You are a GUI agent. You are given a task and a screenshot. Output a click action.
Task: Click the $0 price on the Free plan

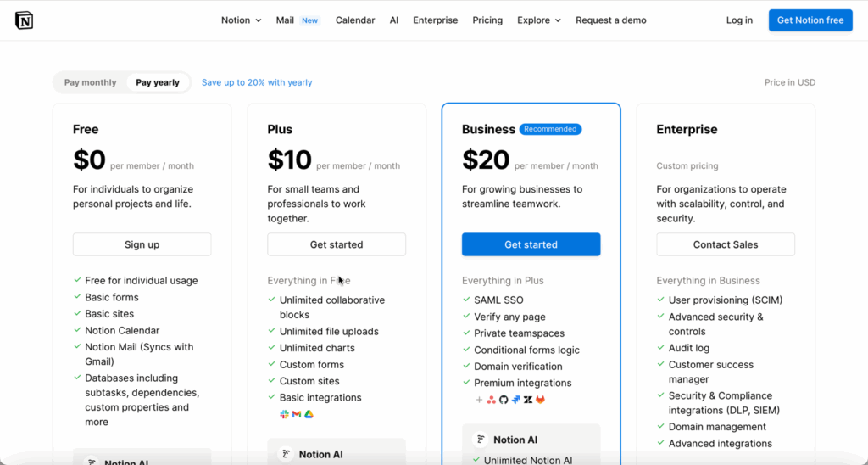tap(89, 160)
